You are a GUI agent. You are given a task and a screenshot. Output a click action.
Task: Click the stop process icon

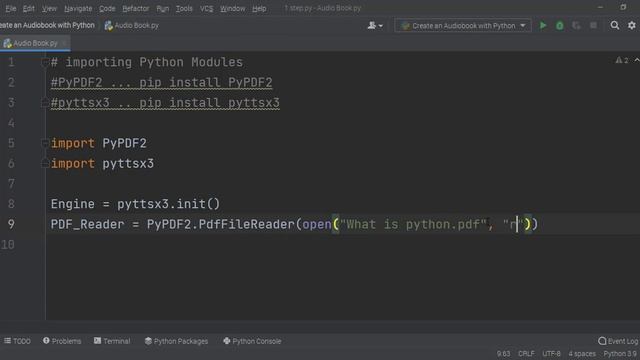[x=593, y=25]
